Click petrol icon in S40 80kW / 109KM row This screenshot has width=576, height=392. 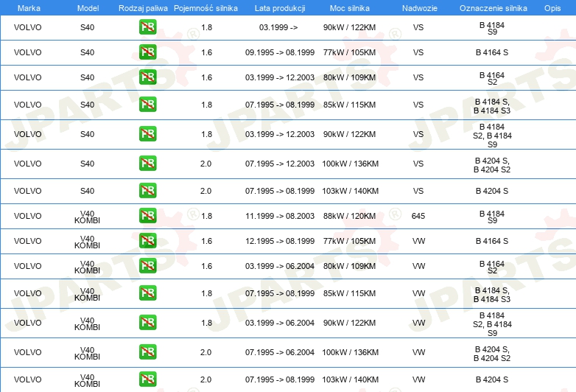pyautogui.click(x=147, y=77)
